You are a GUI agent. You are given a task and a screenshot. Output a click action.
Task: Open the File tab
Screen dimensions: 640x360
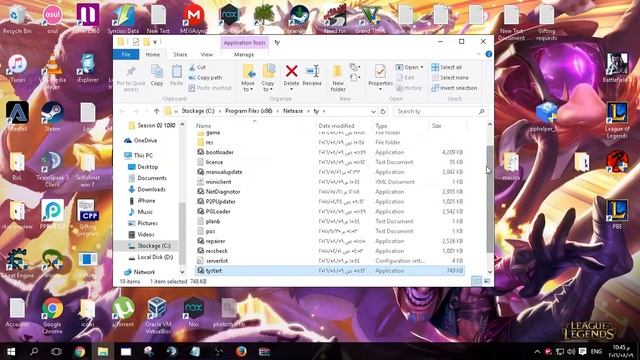(126, 54)
